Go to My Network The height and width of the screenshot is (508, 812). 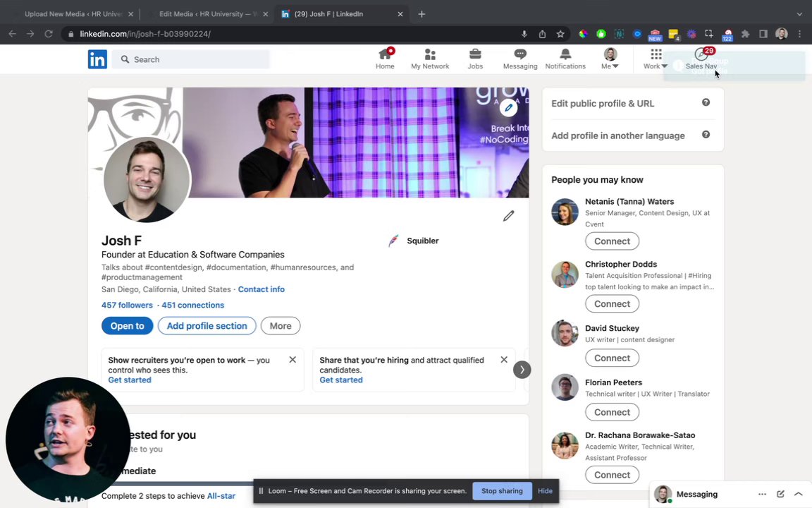point(430,59)
